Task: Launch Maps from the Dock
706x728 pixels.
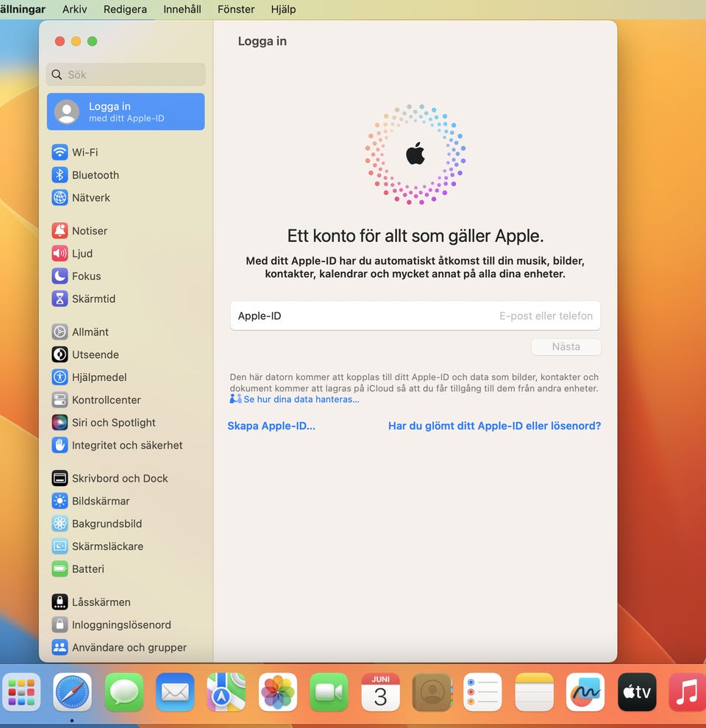Action: (227, 692)
